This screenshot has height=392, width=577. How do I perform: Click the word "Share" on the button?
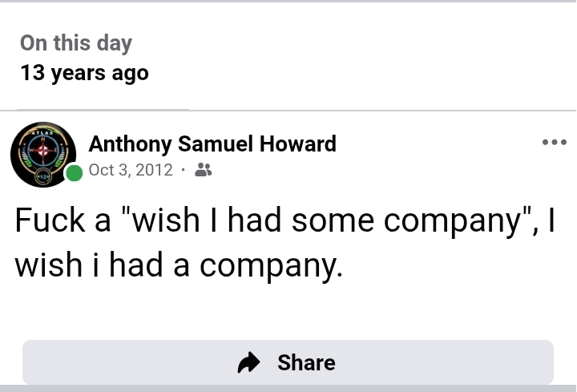306,363
